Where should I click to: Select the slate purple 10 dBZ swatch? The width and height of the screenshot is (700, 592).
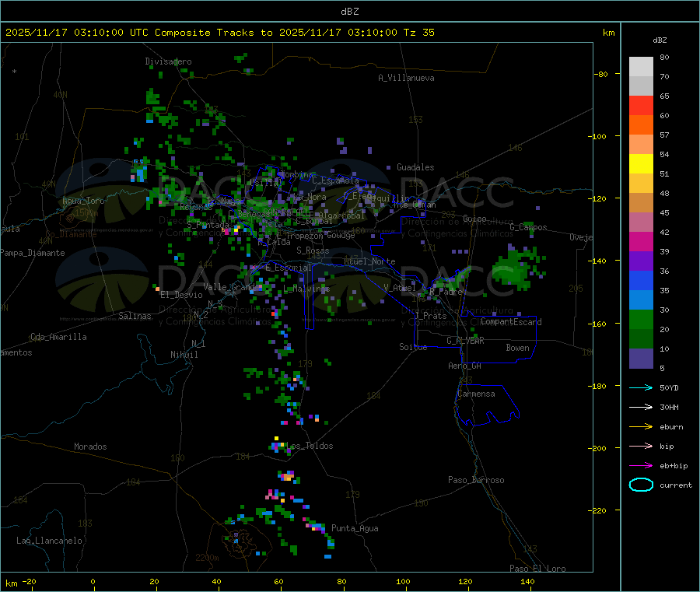pyautogui.click(x=641, y=359)
